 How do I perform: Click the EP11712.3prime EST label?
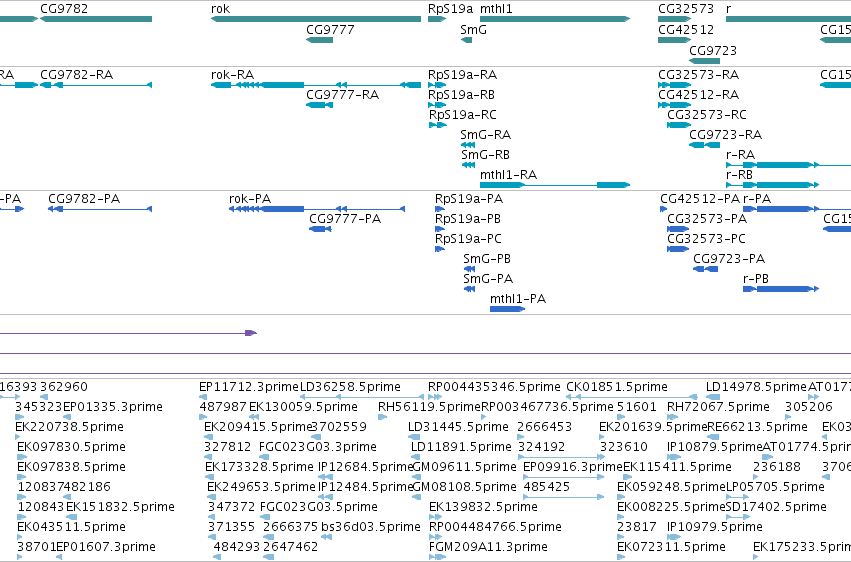pos(249,387)
